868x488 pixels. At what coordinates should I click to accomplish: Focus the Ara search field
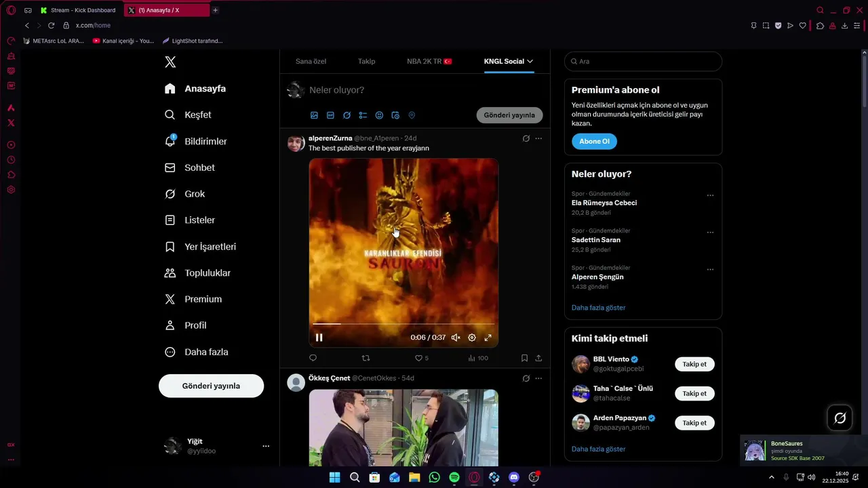click(643, 62)
